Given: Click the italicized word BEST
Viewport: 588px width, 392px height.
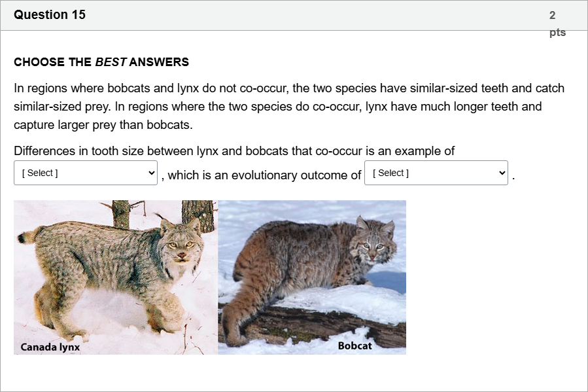Looking at the screenshot, I should 110,62.
